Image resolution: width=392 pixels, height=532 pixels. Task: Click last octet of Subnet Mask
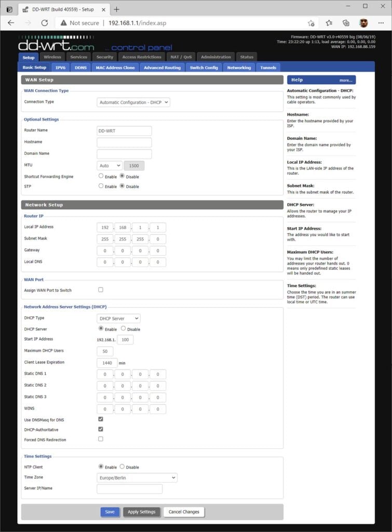158,239
